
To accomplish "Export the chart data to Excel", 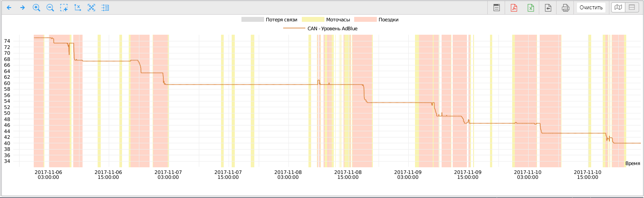I will (x=530, y=8).
